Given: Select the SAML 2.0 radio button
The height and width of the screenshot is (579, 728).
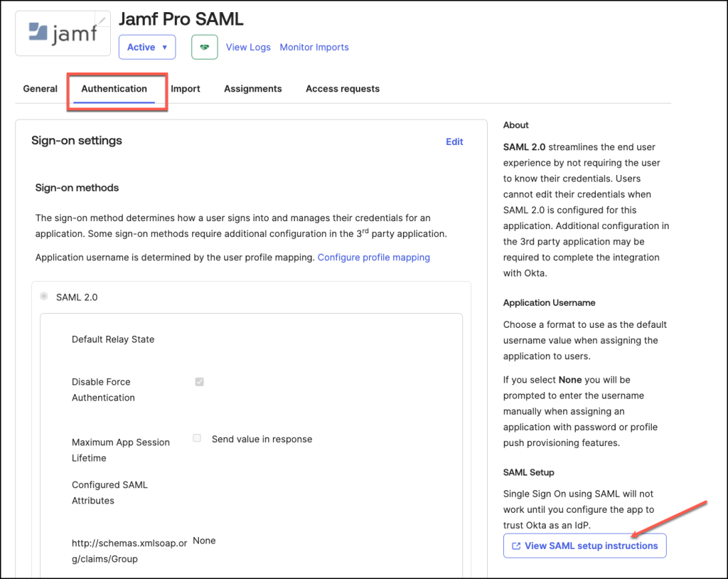Looking at the screenshot, I should [45, 297].
